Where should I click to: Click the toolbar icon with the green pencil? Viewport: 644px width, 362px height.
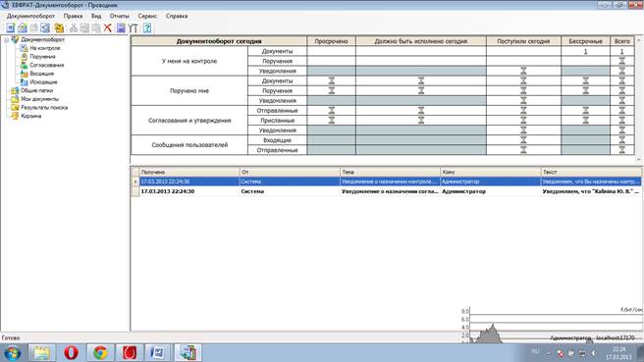[23, 27]
